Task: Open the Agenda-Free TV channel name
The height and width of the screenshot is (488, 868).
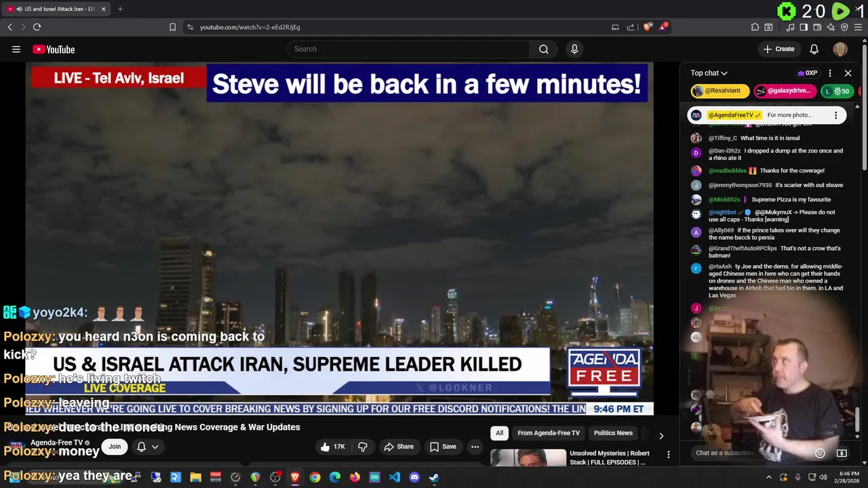Action: click(x=57, y=443)
